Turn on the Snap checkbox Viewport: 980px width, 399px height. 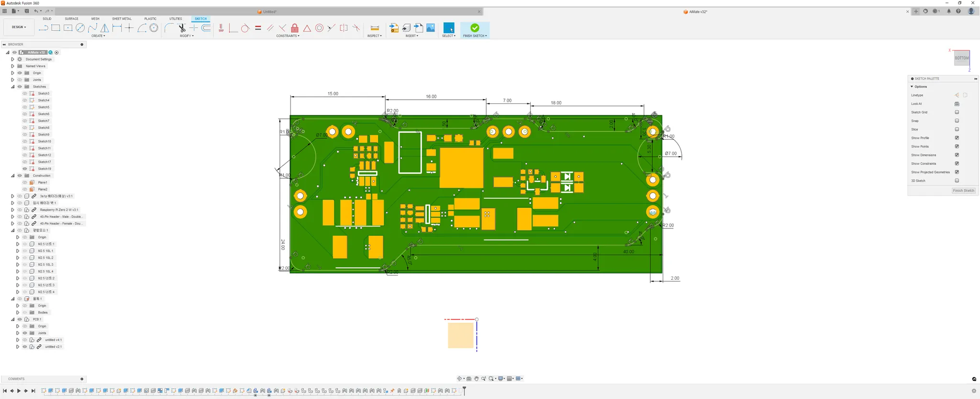(957, 121)
